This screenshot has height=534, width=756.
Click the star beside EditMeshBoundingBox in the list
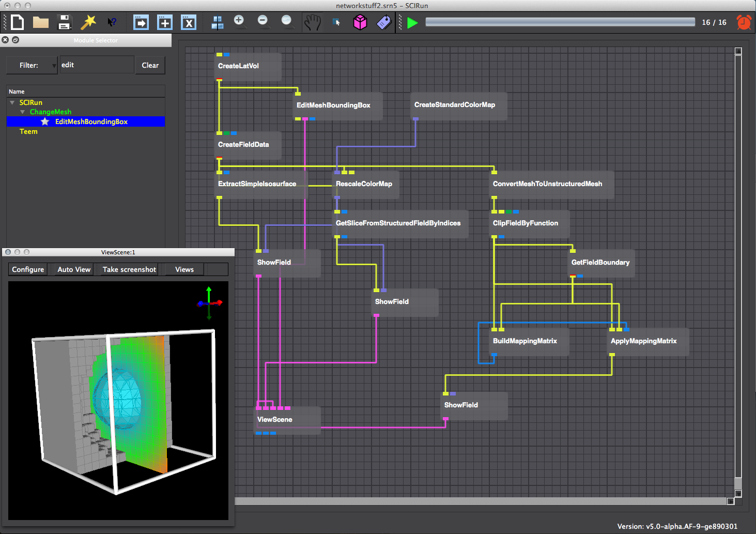pos(45,121)
